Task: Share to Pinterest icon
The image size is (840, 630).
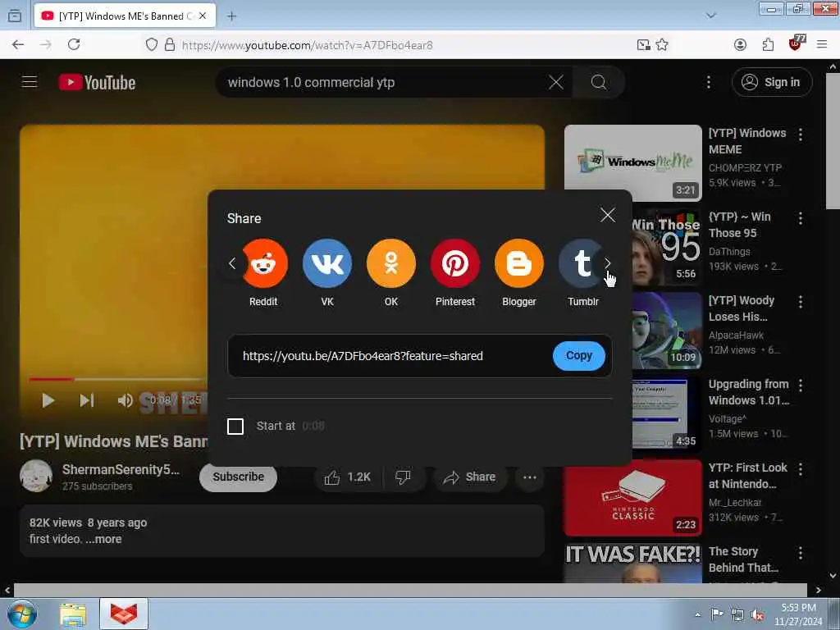Action: point(455,263)
